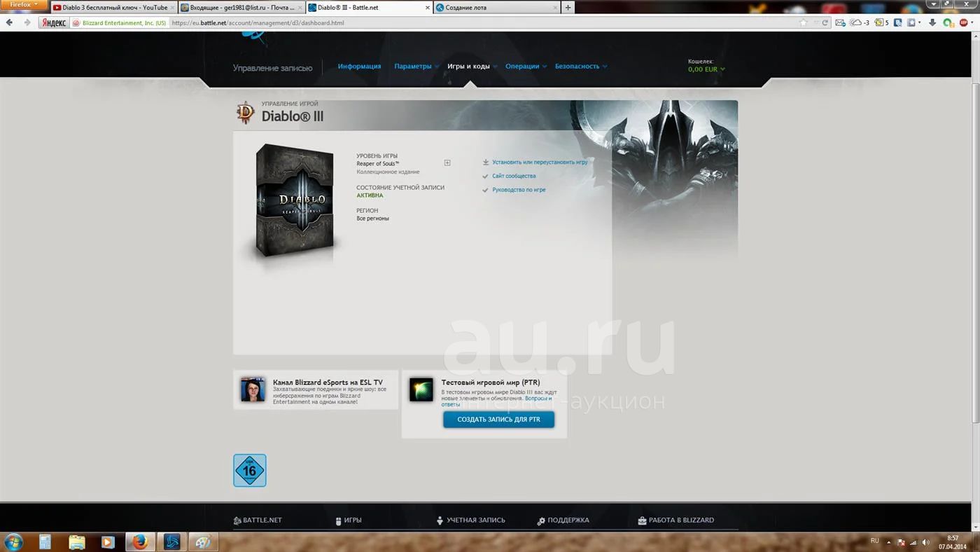Click СОЗДАТЬ ЗАПИСЬ ДЛЯ PTR button
The width and height of the screenshot is (980, 552).
click(x=498, y=420)
